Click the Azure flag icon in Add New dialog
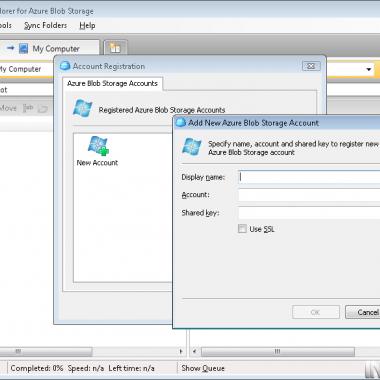380x380 pixels. click(x=192, y=146)
